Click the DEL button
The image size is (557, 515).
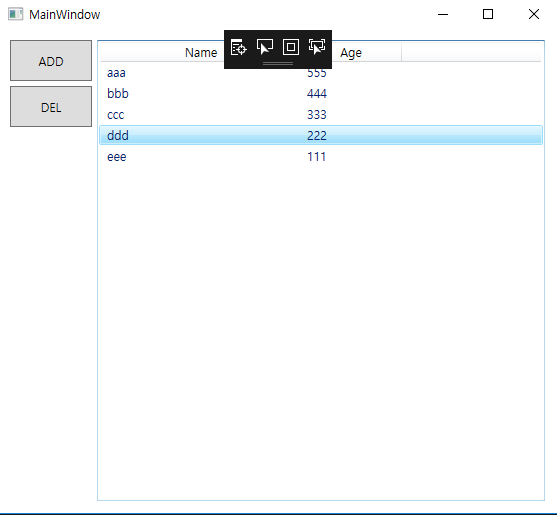[x=51, y=107]
